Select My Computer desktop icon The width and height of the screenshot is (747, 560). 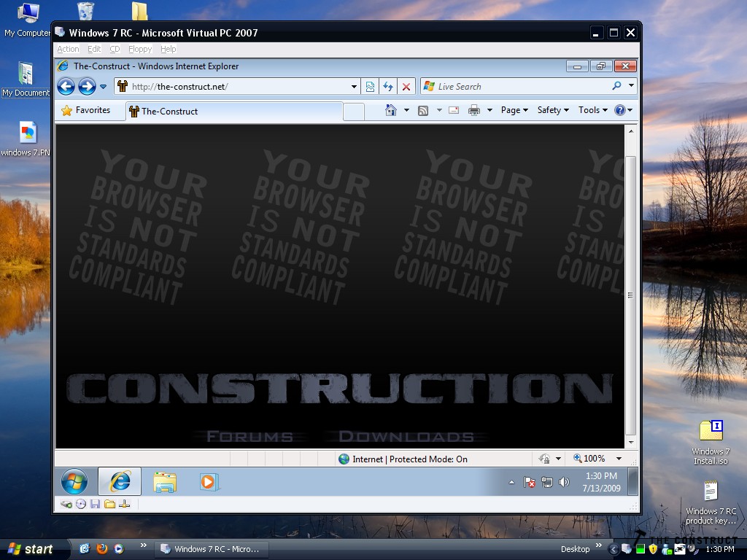[x=28, y=20]
